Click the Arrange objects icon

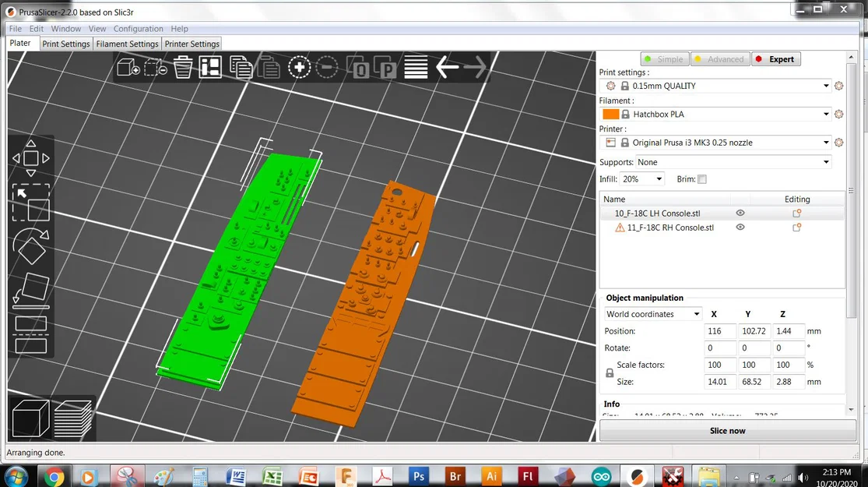tap(210, 68)
